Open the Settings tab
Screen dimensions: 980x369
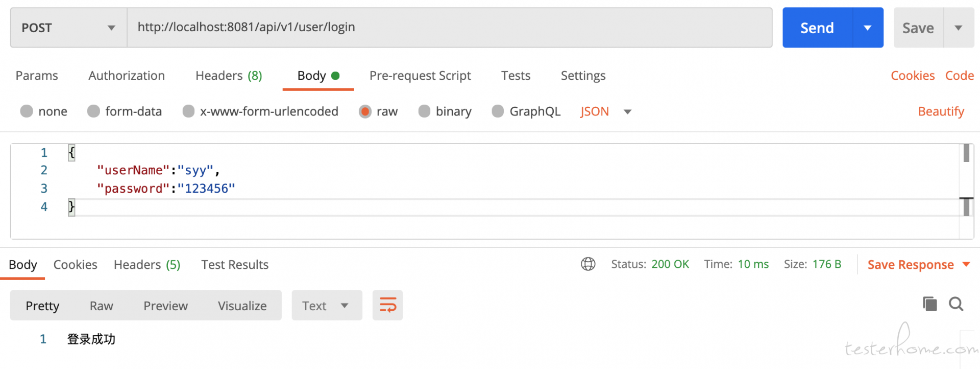[x=583, y=76]
